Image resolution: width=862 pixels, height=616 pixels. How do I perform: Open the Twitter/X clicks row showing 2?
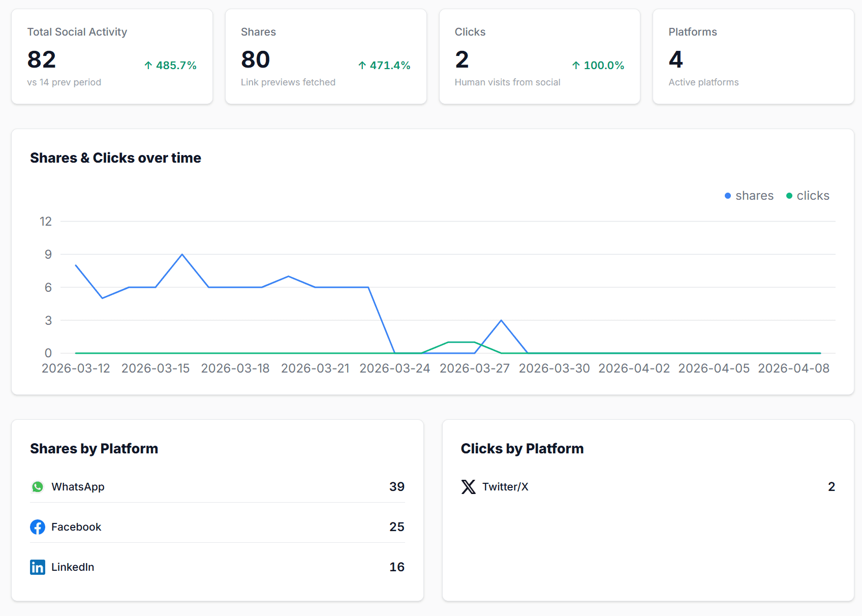click(648, 486)
